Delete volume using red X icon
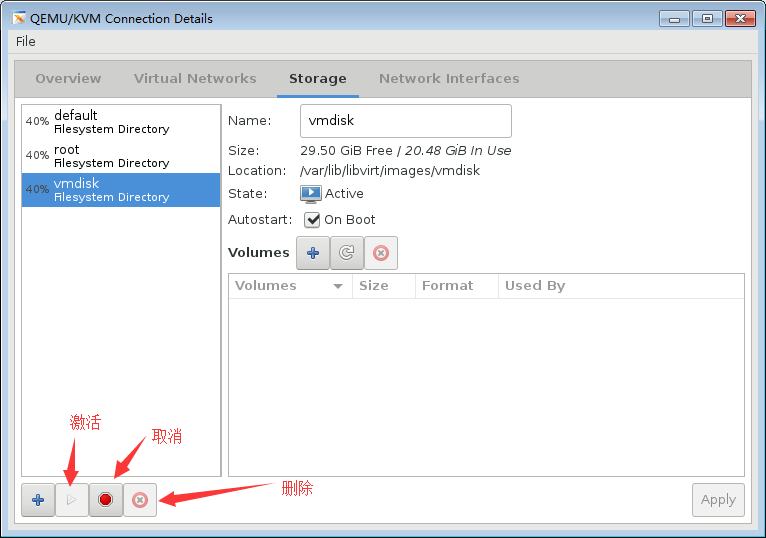This screenshot has width=766, height=538. point(381,253)
